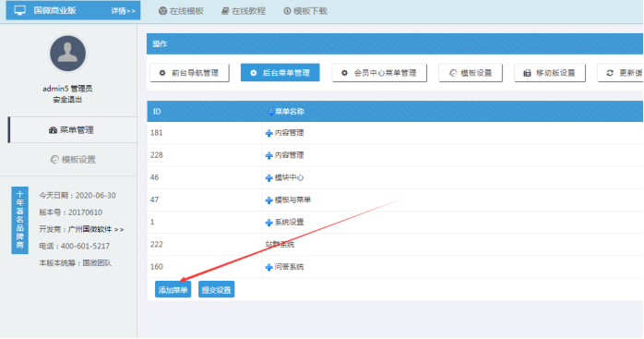Click the gear icon on 前台导航管理
Screen dimensions: 644x339
pos(162,73)
